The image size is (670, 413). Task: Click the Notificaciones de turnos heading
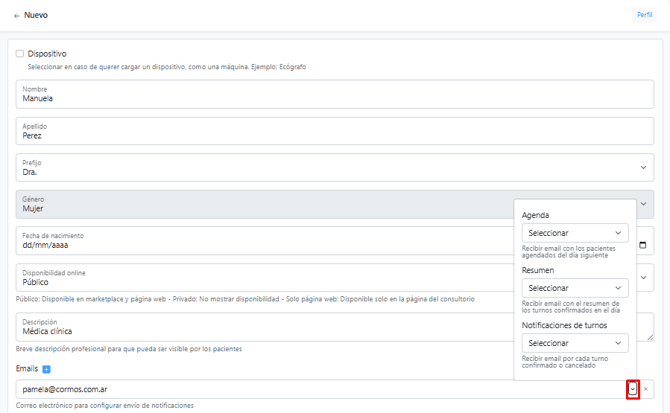coord(564,325)
